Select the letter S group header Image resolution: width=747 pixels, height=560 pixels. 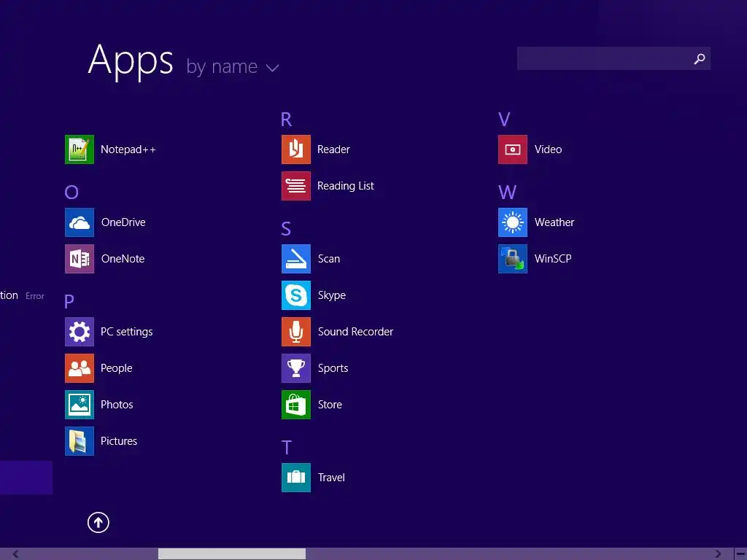point(286,229)
